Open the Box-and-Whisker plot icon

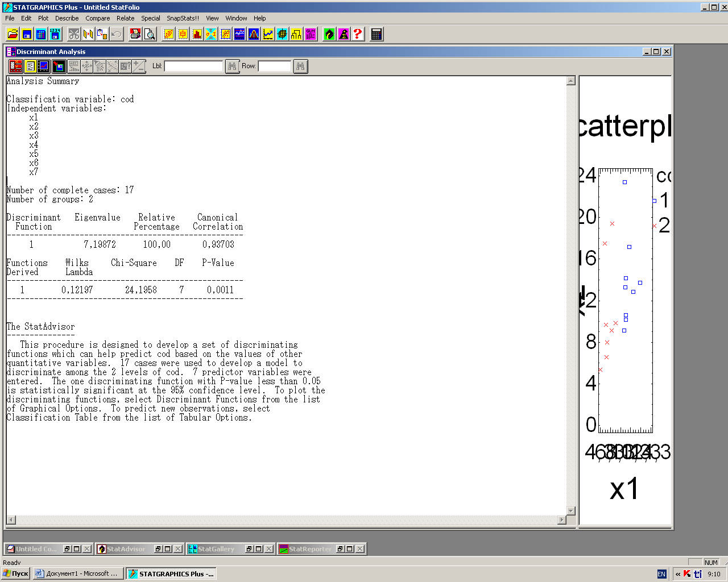tap(183, 34)
